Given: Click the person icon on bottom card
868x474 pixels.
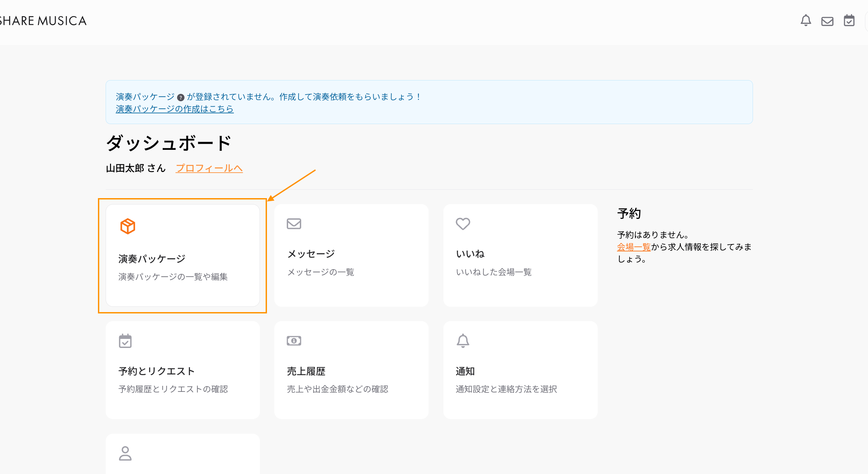Looking at the screenshot, I should 125,454.
